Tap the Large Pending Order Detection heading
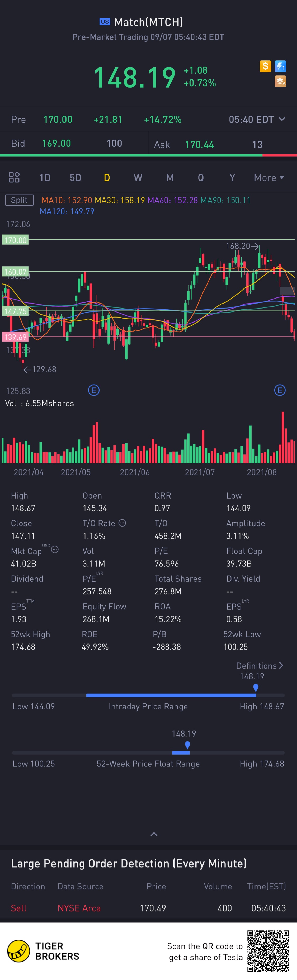This screenshot has height=980, width=297. pyautogui.click(x=129, y=864)
